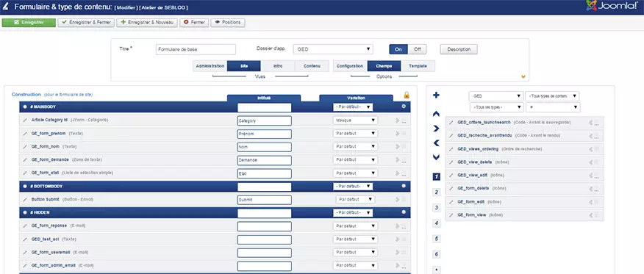Switch to the Administration view tab
The width and height of the screenshot is (644, 274).
tap(210, 66)
